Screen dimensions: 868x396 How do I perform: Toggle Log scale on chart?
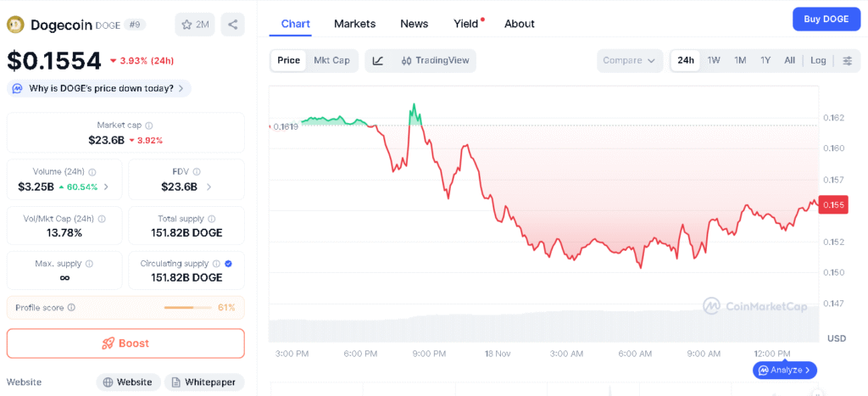tap(818, 60)
